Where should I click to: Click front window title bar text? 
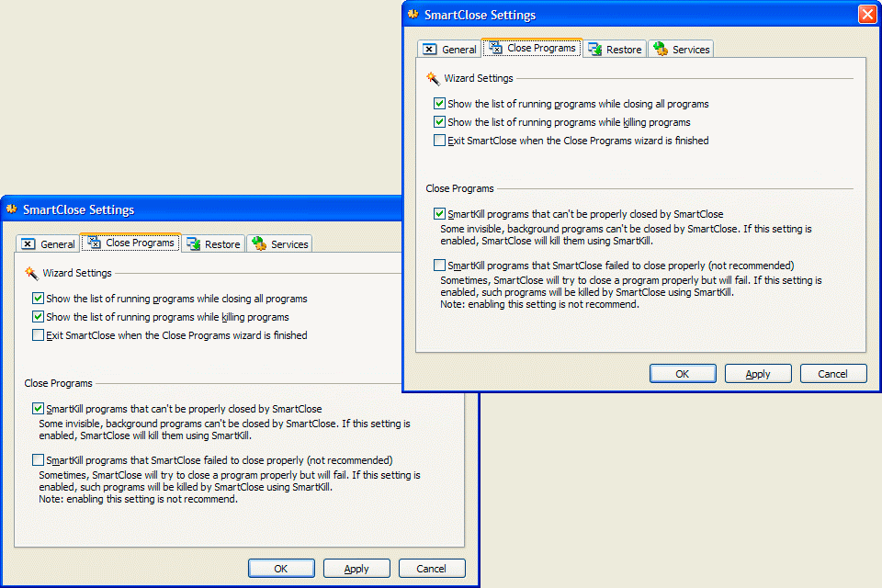pyautogui.click(x=480, y=16)
